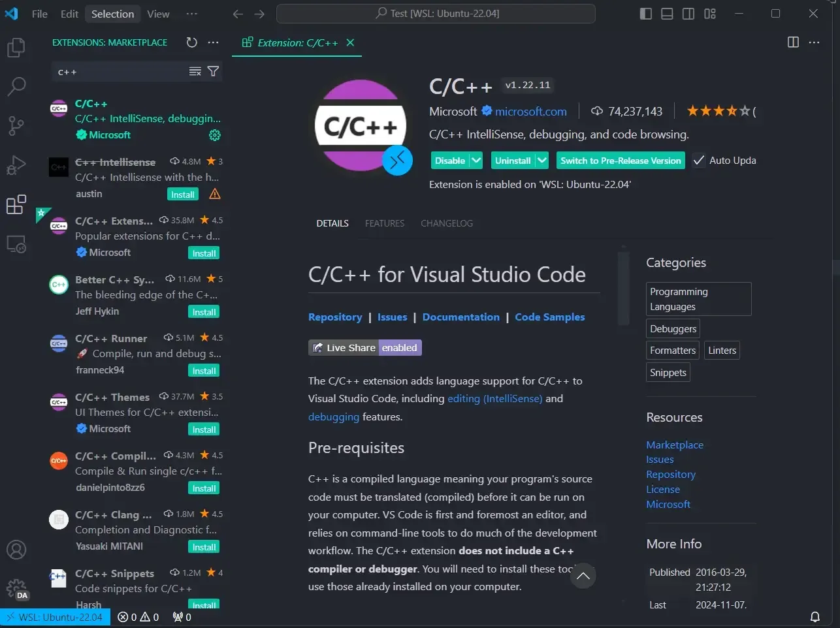Click Switch to Pre-Release Version

point(621,160)
